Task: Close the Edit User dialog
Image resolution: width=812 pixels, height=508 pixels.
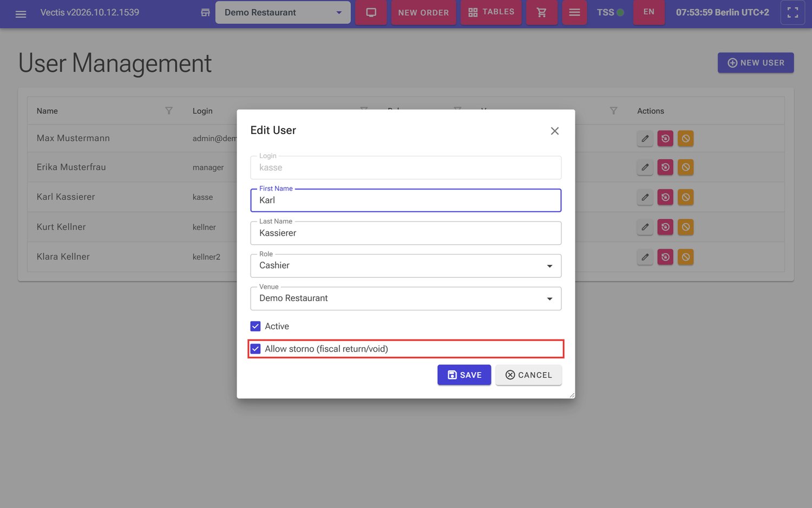Action: 554,131
